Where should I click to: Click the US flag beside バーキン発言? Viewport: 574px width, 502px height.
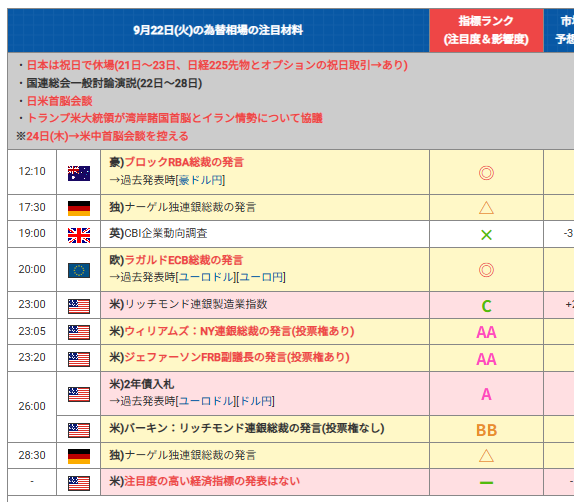click(x=79, y=430)
